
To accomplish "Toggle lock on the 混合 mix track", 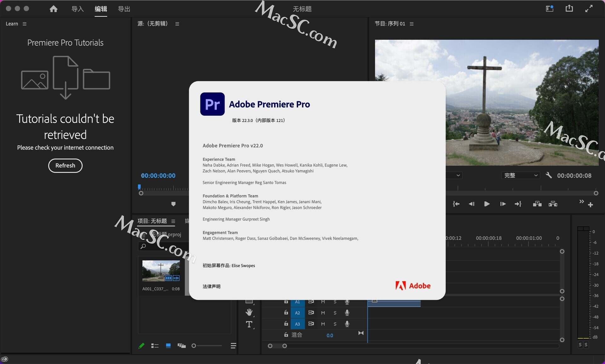I will (x=286, y=335).
